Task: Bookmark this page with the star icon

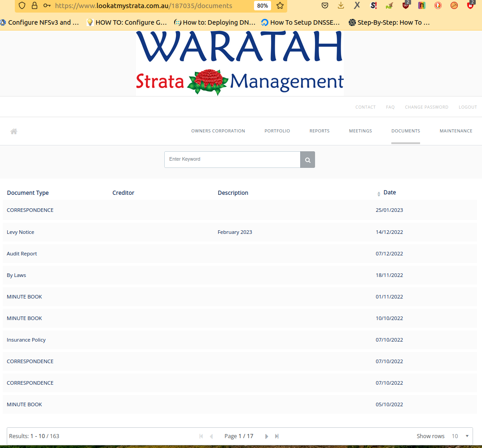Action: (280, 5)
